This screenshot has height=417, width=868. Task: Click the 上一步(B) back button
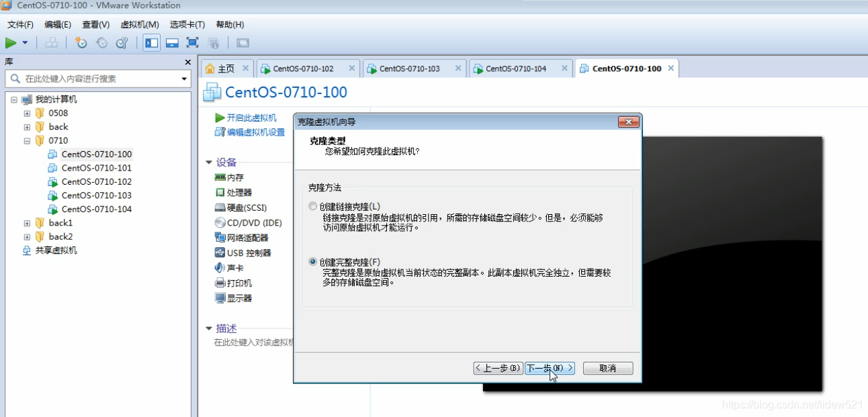click(x=498, y=368)
